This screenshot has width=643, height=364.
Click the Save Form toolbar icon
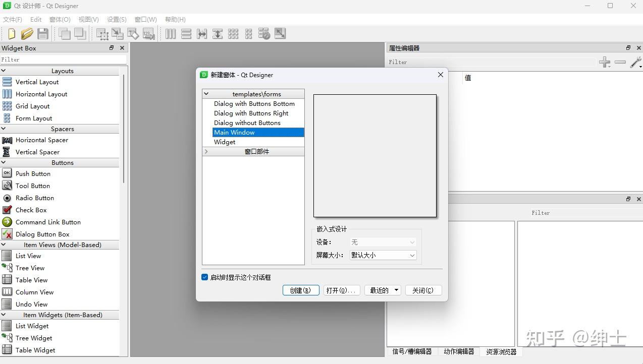click(x=43, y=33)
